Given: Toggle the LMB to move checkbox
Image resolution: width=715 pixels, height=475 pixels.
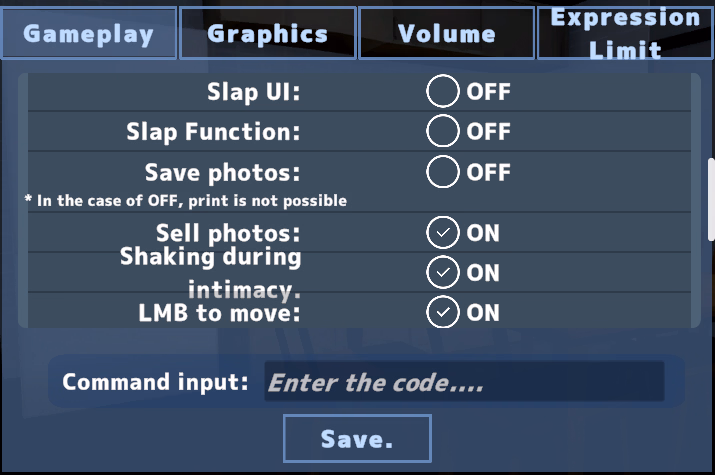Looking at the screenshot, I should pos(442,312).
